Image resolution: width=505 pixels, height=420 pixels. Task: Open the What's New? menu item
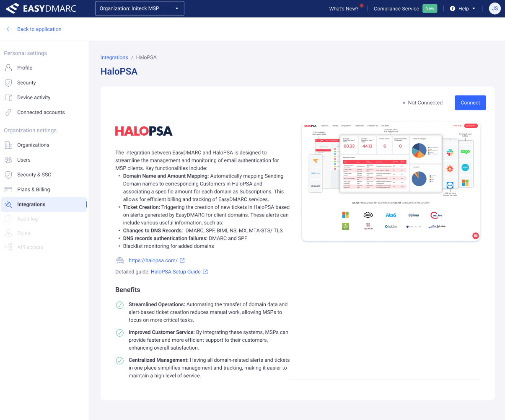coord(344,8)
